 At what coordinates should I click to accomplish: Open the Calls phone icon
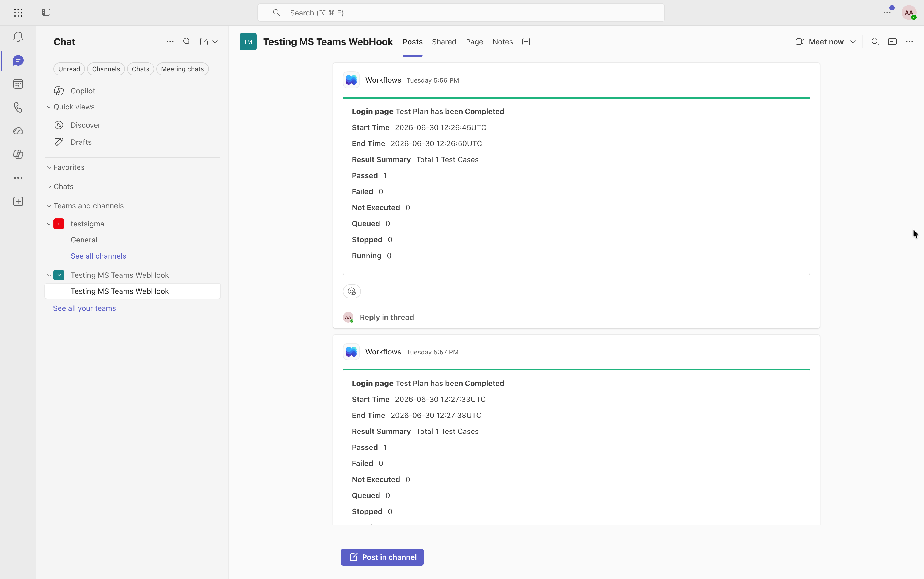18,107
